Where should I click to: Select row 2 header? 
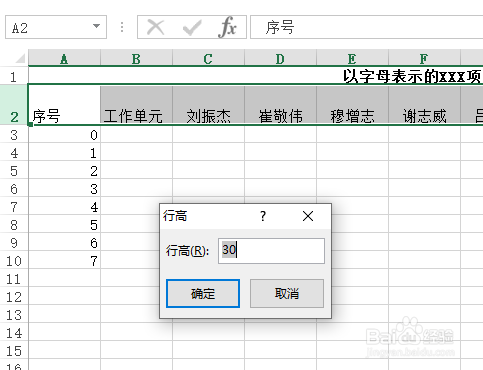[x=14, y=105]
